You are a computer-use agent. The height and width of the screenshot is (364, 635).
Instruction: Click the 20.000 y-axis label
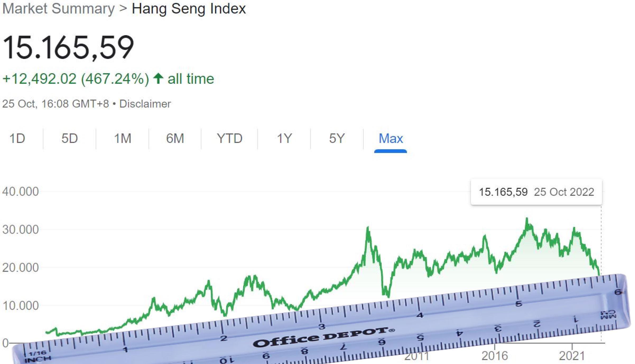pos(21,268)
